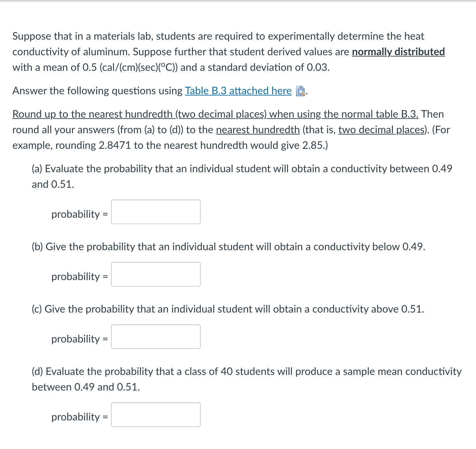Focus the input next to the last probability label

point(156,415)
